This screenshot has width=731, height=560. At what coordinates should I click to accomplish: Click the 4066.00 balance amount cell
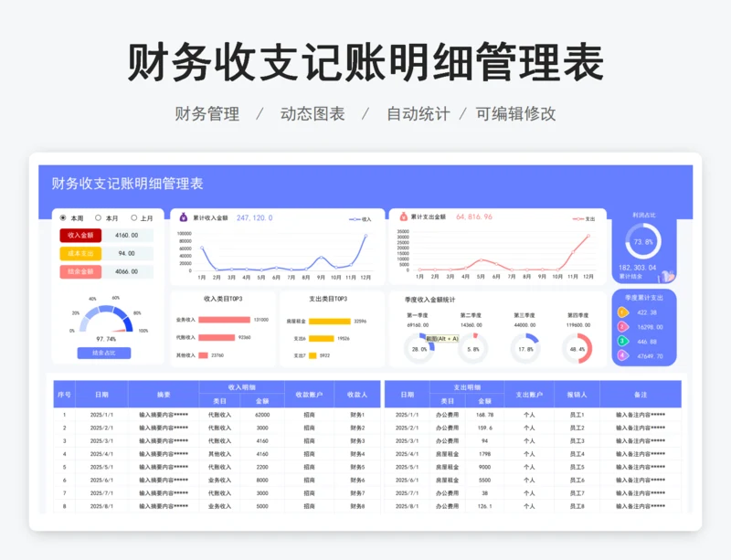pyautogui.click(x=127, y=271)
